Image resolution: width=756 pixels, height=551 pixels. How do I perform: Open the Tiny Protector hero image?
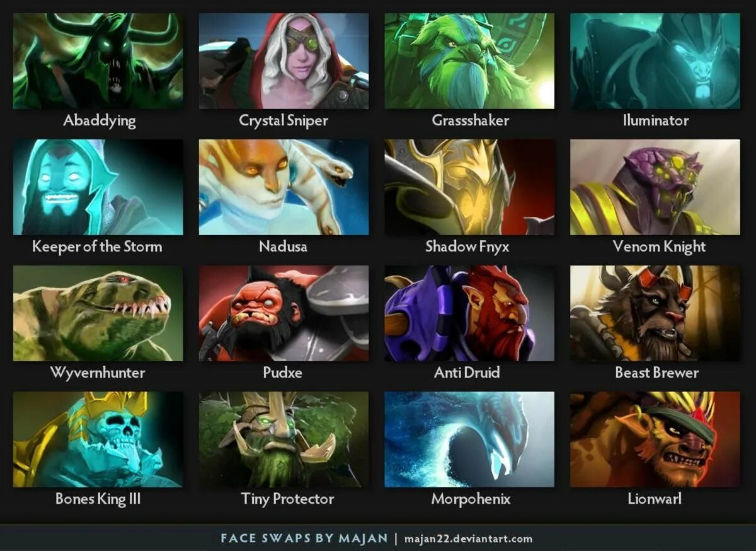(x=283, y=439)
